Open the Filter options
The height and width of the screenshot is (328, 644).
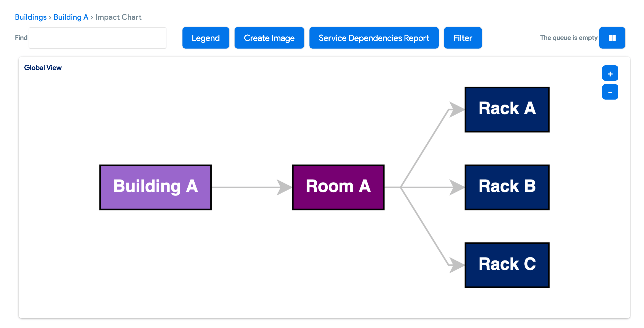click(462, 38)
